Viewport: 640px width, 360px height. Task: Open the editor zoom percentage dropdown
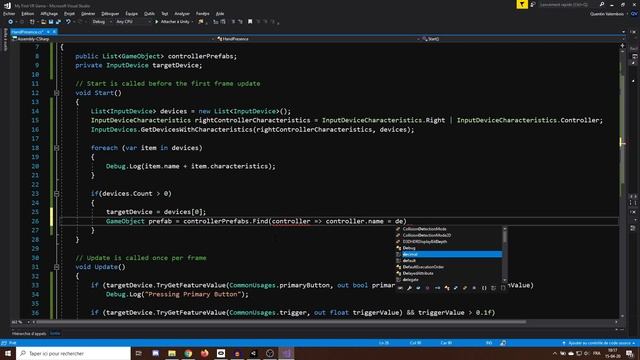[20, 322]
